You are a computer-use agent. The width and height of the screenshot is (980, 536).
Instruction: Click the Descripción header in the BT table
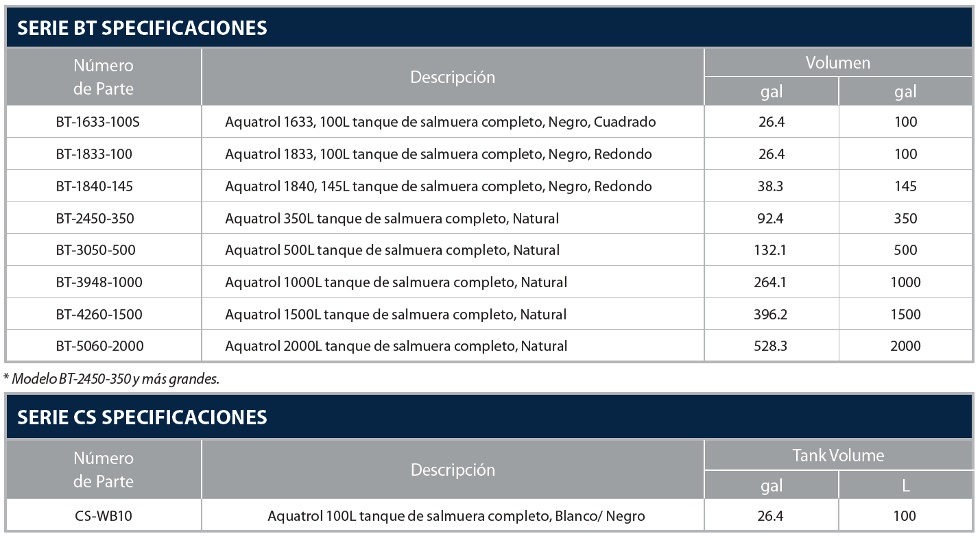click(x=453, y=77)
